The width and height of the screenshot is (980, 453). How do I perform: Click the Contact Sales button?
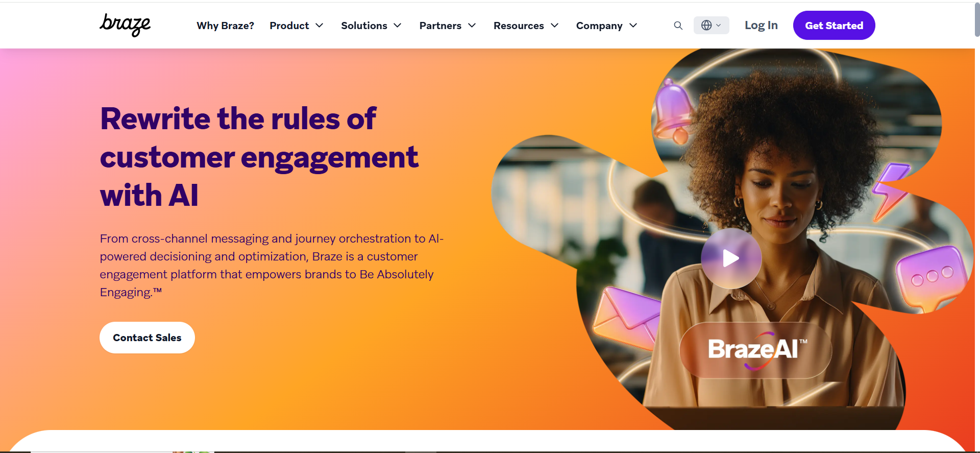tap(147, 338)
